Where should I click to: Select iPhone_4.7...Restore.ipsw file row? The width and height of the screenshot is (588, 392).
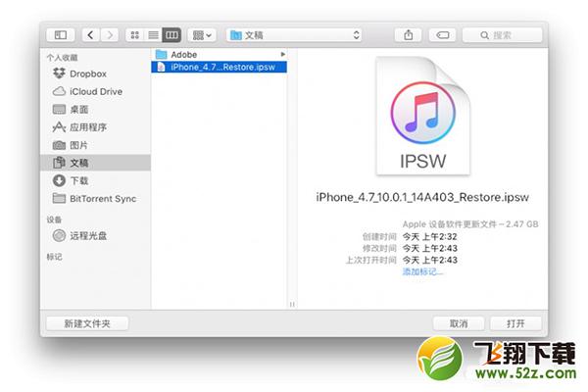[x=219, y=68]
